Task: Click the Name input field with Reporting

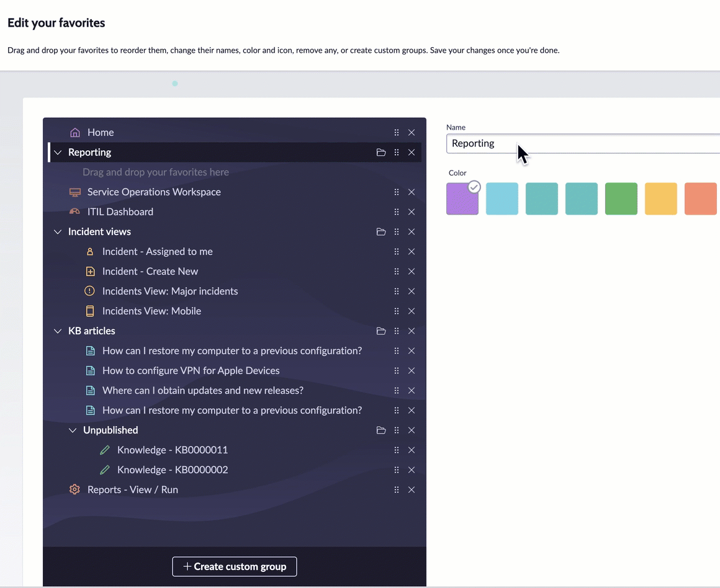Action: (583, 144)
